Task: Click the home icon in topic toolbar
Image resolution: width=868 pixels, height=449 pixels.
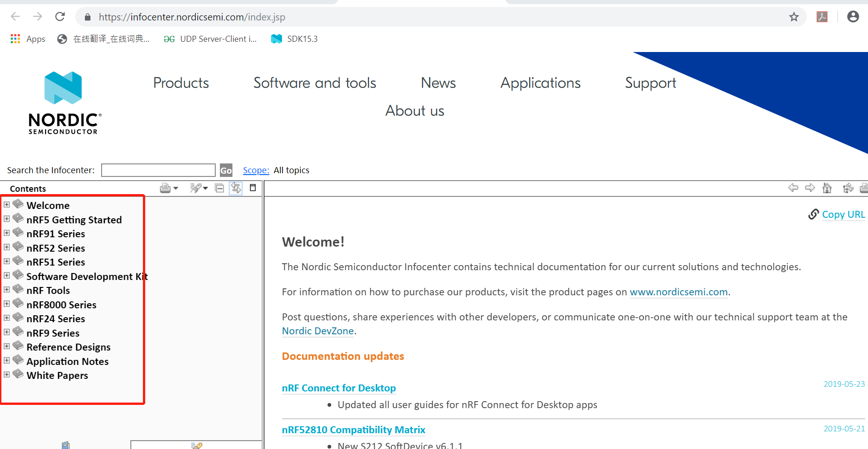Action: [827, 188]
